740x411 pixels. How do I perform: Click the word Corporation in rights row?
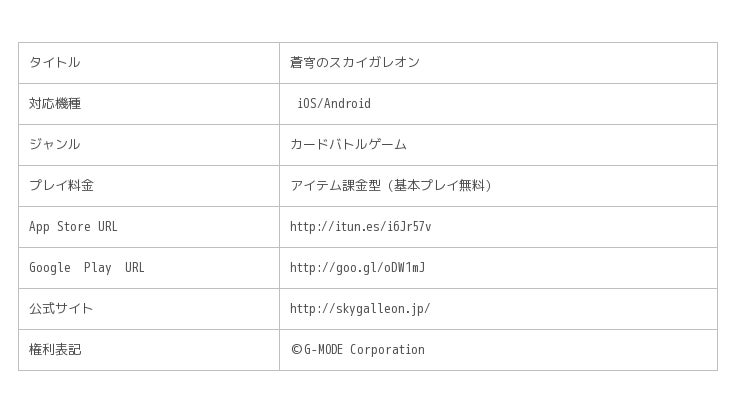coord(387,350)
